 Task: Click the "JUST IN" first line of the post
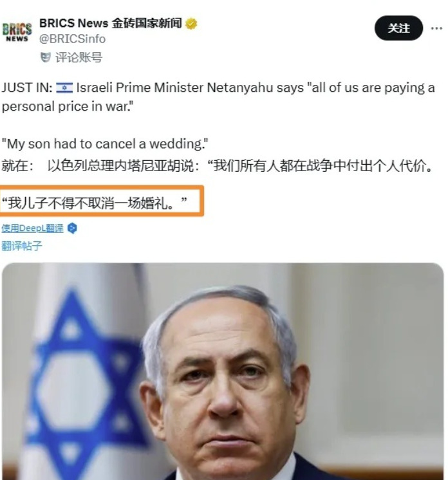(218, 88)
